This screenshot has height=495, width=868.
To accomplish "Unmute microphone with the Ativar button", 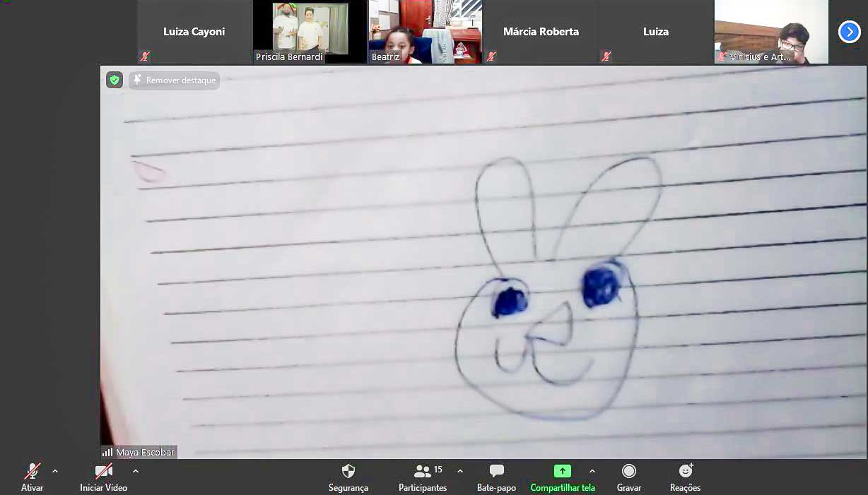I will tap(33, 477).
